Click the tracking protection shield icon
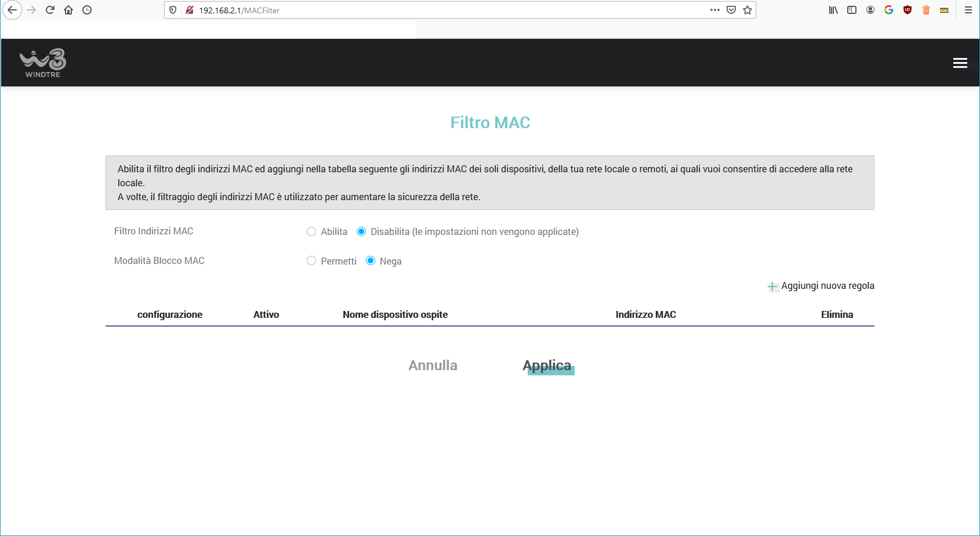The width and height of the screenshot is (980, 536). click(173, 10)
